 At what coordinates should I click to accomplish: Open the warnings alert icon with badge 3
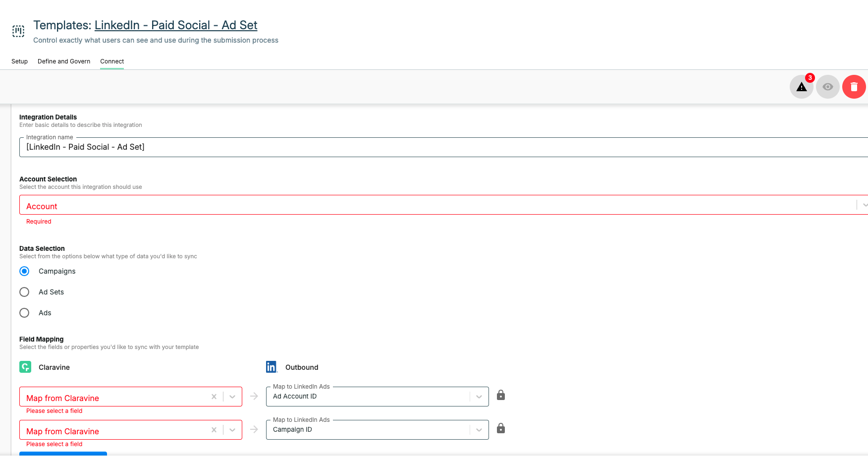(x=802, y=87)
